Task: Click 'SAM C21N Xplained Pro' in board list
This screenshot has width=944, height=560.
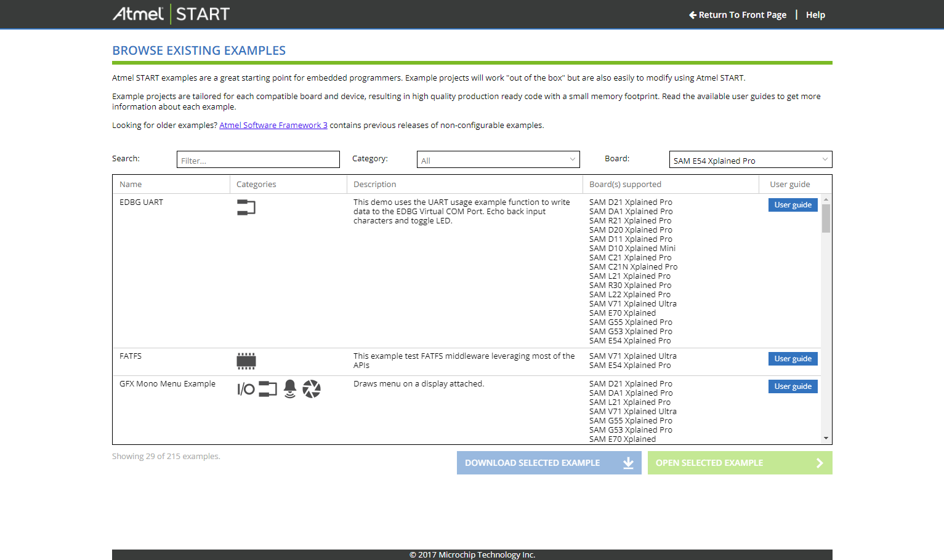Action: [633, 266]
